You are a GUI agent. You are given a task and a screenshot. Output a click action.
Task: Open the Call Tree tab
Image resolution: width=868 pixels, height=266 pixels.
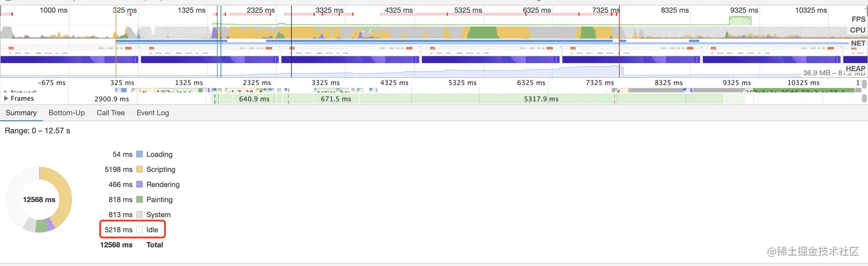(111, 113)
